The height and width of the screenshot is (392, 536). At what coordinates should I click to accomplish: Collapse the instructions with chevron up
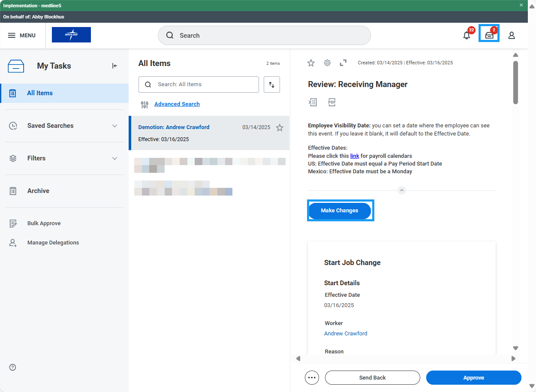[401, 190]
